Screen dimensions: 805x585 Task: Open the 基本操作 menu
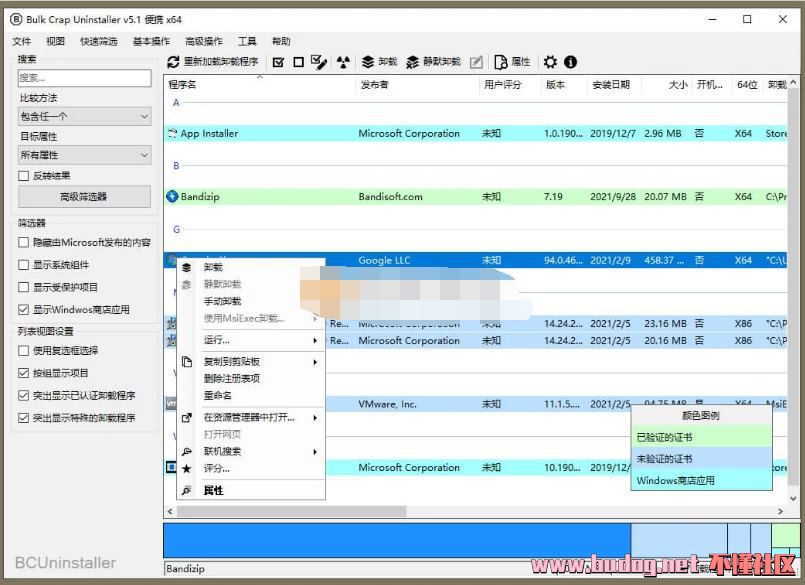tap(151, 42)
